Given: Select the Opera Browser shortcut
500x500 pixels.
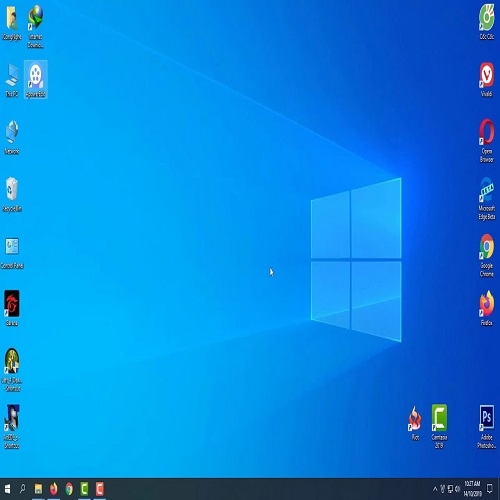Looking at the screenshot, I should pos(487,141).
